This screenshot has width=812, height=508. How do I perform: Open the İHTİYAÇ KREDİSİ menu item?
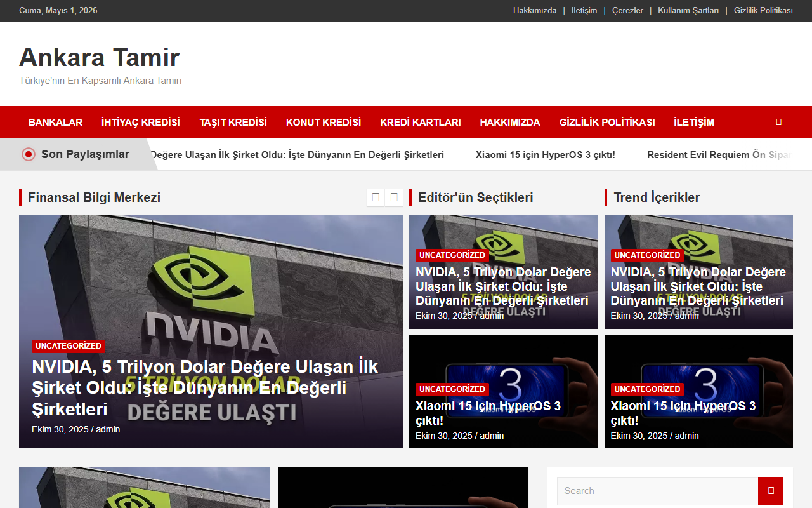(x=141, y=122)
